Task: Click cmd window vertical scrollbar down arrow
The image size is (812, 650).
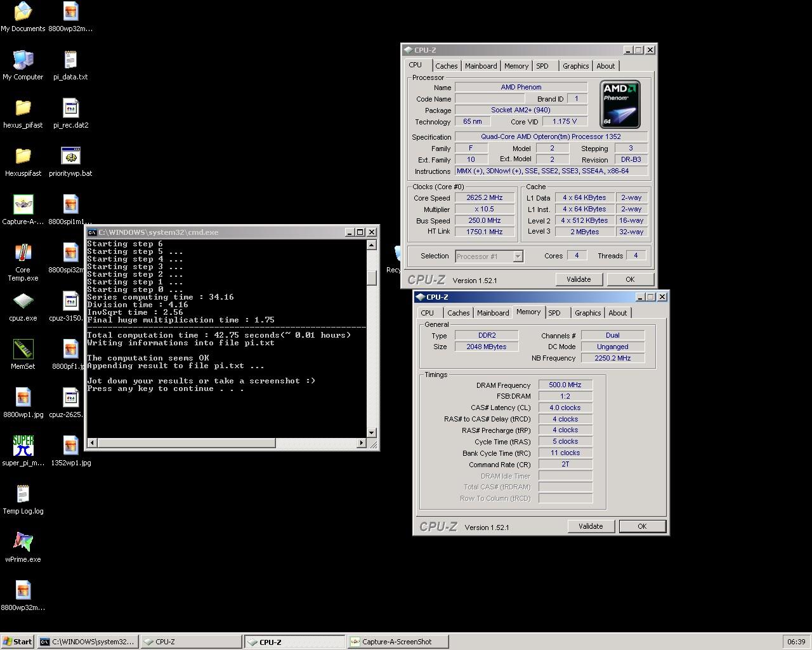Action: pyautogui.click(x=372, y=432)
